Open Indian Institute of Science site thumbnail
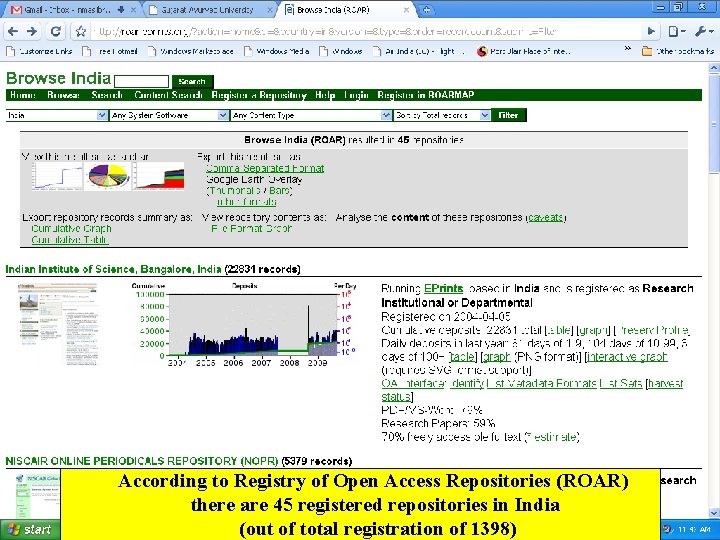Screen dimensions: 720x540 [x=57, y=324]
